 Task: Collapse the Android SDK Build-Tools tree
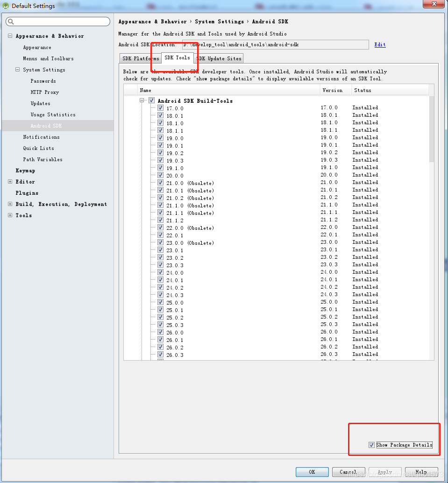(x=142, y=100)
